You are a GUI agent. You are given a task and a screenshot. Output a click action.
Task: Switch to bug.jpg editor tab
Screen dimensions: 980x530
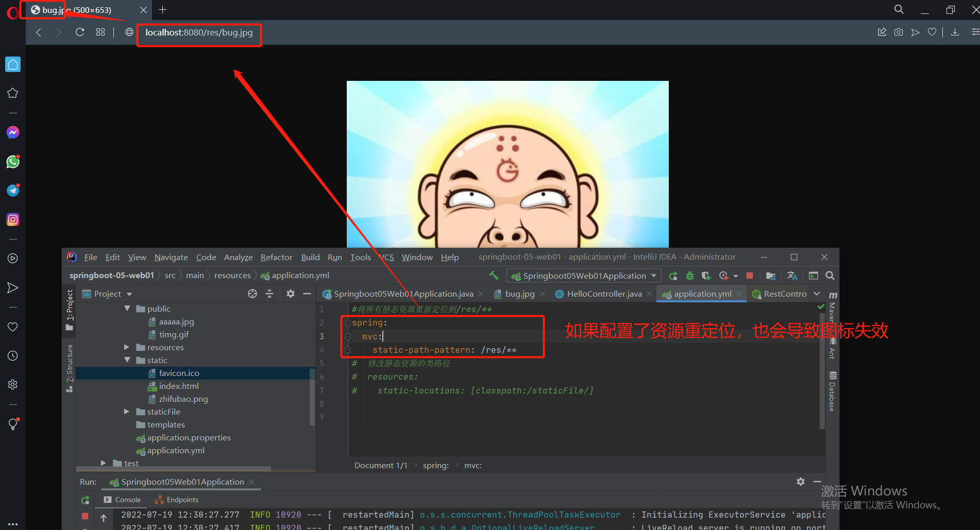(x=519, y=294)
